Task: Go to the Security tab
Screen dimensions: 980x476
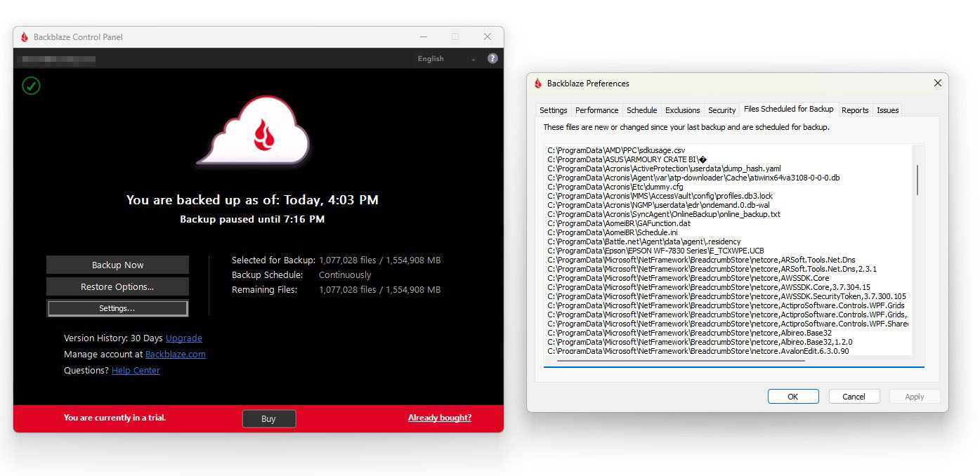Action: tap(721, 110)
